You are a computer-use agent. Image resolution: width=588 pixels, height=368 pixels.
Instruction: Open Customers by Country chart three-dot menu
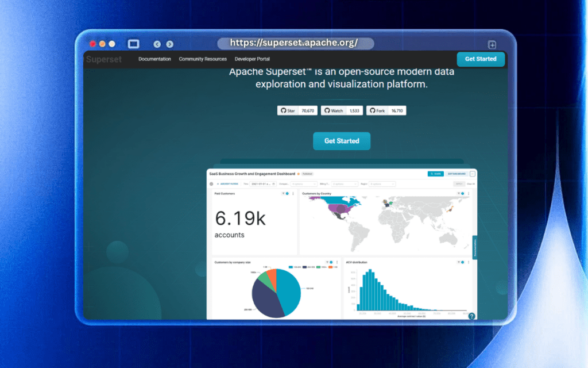(x=469, y=194)
